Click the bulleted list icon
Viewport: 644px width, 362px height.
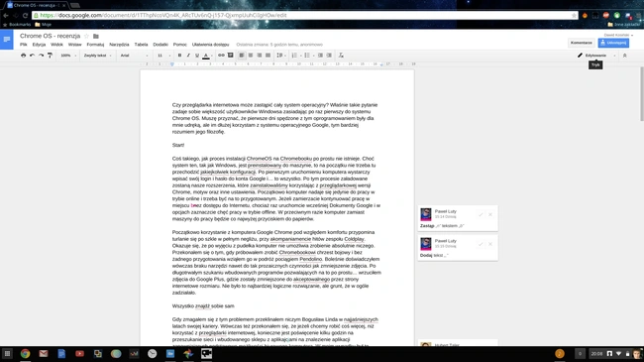pyautogui.click(x=308, y=56)
